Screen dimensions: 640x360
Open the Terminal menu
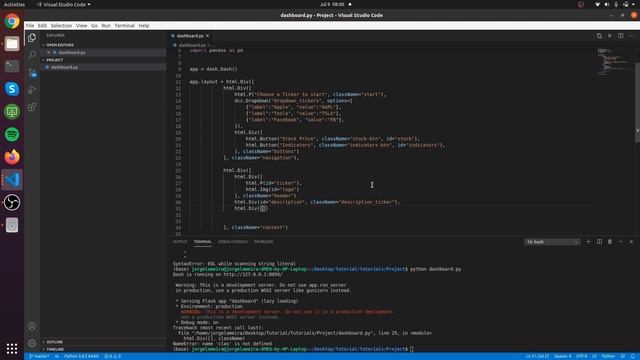124,26
